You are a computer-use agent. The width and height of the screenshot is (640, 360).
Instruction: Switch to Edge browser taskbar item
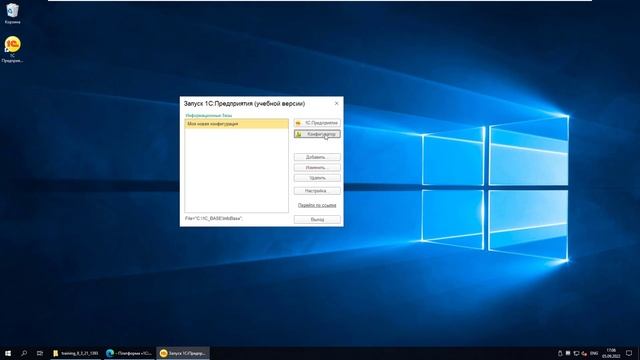(129, 353)
